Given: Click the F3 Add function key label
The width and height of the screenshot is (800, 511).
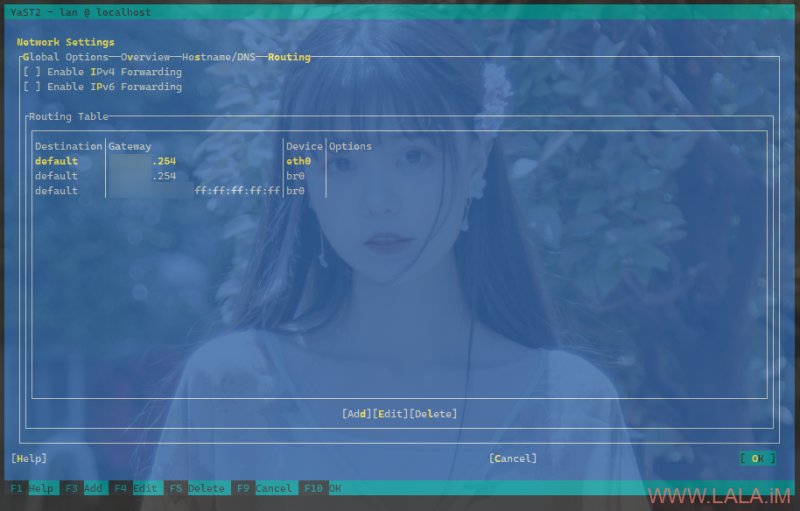Looking at the screenshot, I should click(x=84, y=489).
